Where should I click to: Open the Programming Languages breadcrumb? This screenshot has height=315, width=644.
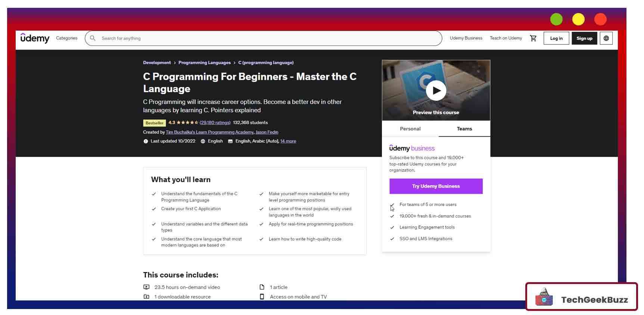(x=204, y=63)
